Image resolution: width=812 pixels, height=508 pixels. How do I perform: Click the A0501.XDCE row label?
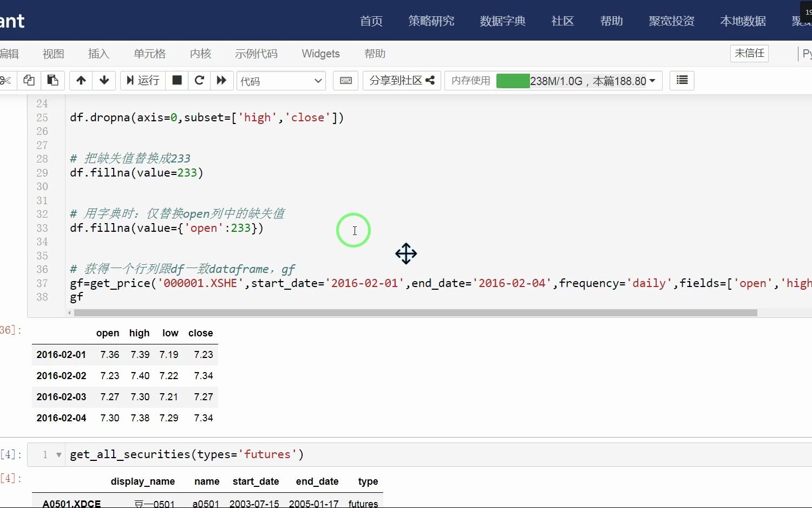(x=71, y=504)
